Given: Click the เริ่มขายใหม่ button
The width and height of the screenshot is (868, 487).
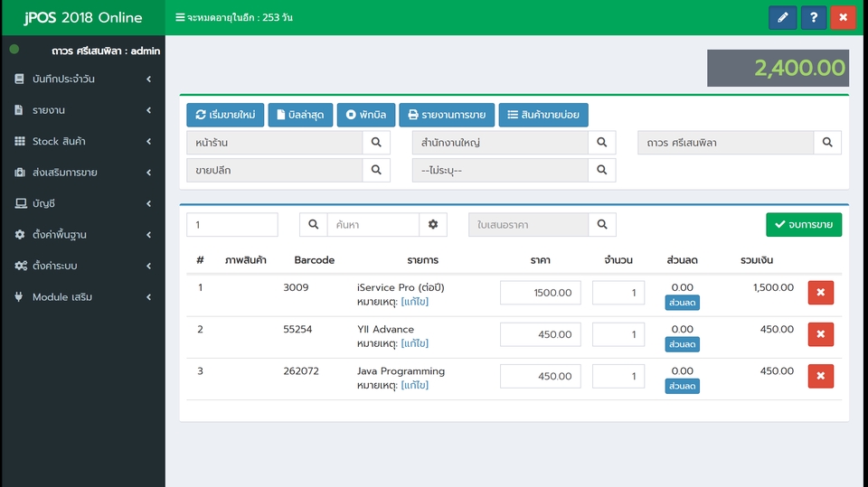Looking at the screenshot, I should pyautogui.click(x=225, y=115).
